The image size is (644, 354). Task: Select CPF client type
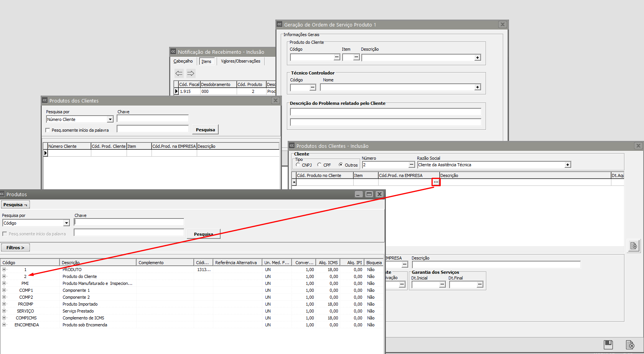pos(320,165)
